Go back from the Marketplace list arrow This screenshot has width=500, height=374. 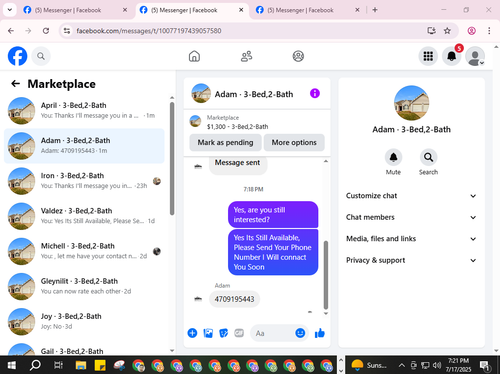point(15,84)
